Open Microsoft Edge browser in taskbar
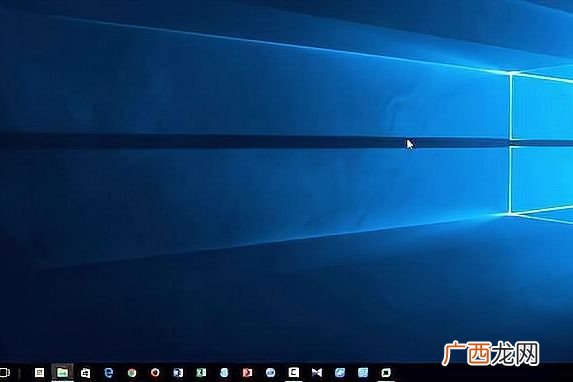 (109, 373)
